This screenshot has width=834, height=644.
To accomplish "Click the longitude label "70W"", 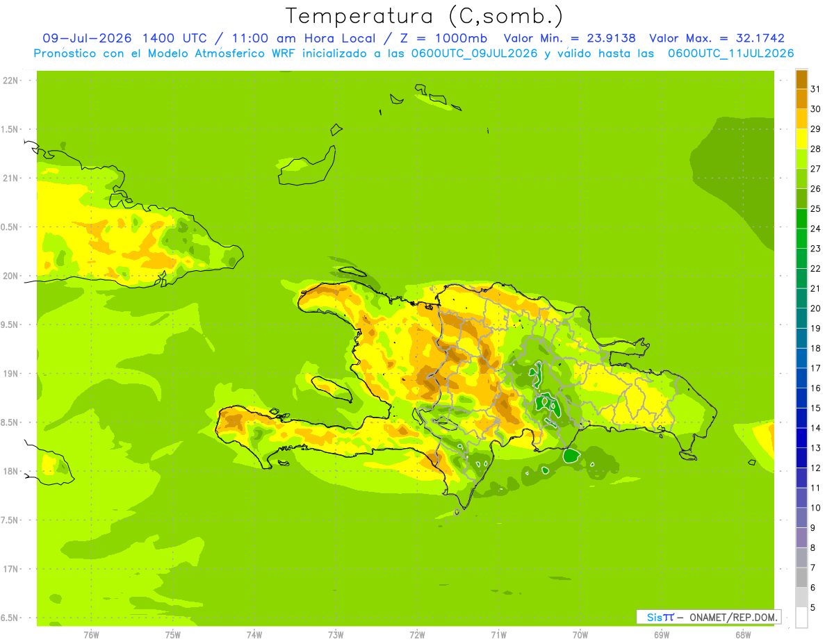I will [580, 634].
